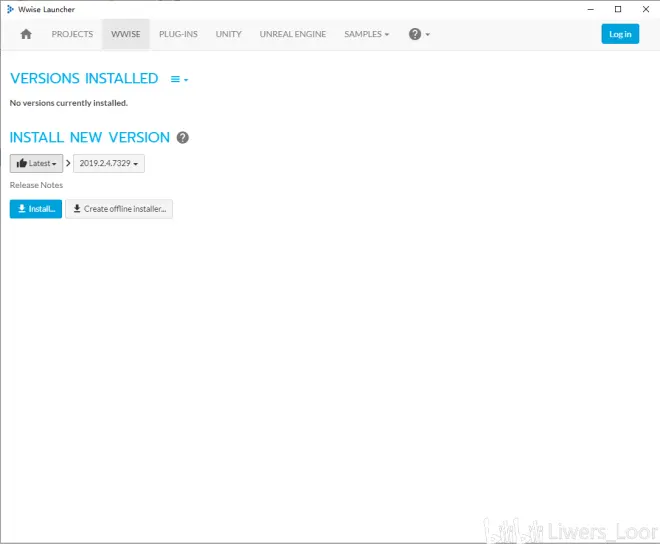Expand the SAMPLES dropdown menu
660x544 pixels.
(366, 34)
